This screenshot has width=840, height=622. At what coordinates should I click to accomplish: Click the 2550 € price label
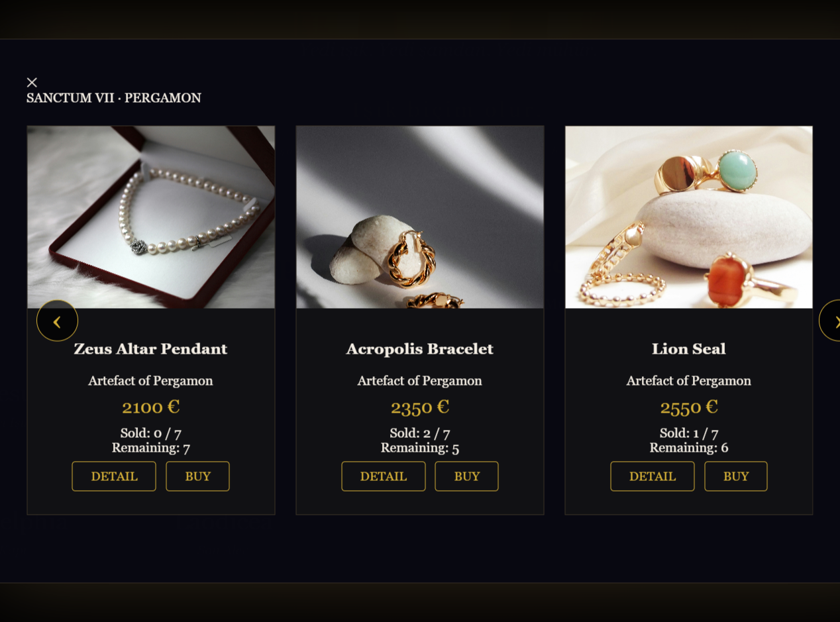pos(689,407)
